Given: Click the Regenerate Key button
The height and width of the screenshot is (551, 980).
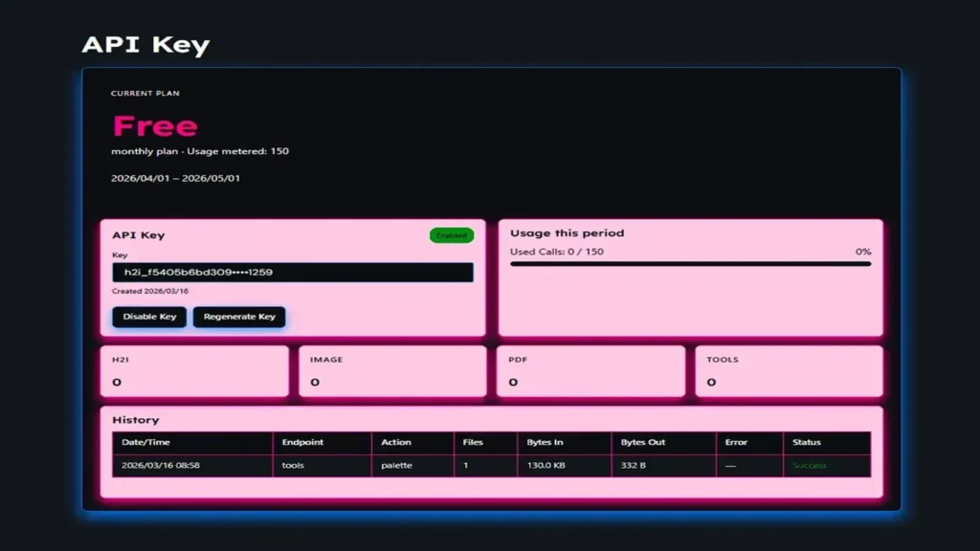Looking at the screenshot, I should coord(238,317).
